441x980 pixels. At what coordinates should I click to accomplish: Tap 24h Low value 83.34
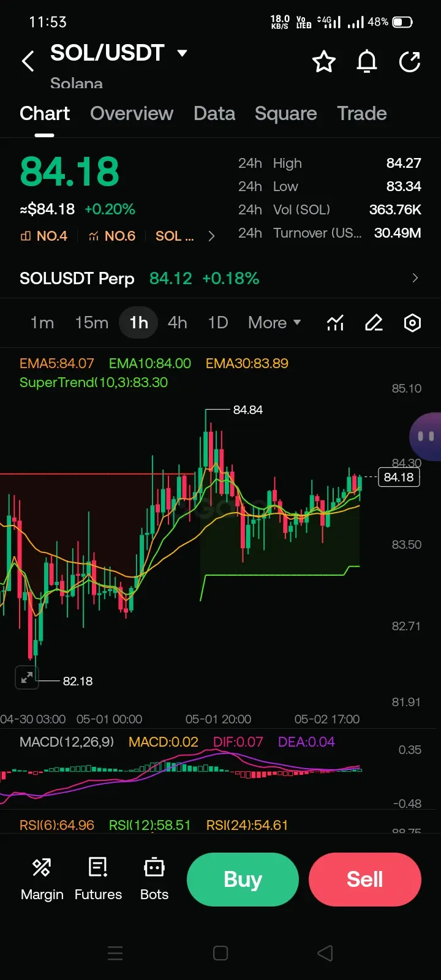404,186
